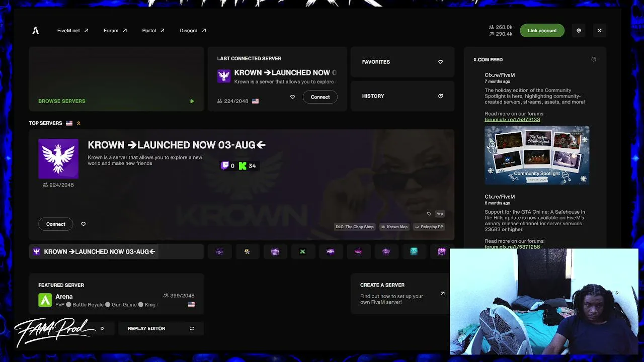644x362 pixels.
Task: Open settings via the gear icon
Action: pos(579,31)
